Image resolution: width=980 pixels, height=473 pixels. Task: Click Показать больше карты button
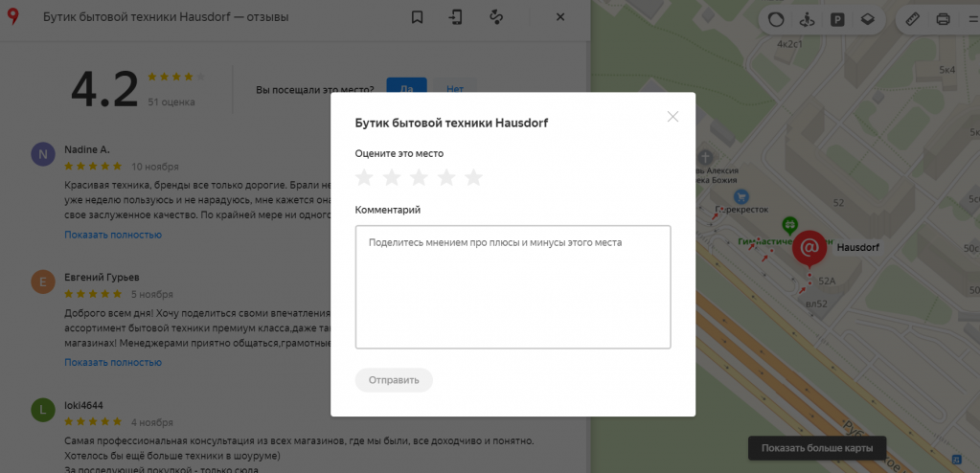click(x=817, y=448)
